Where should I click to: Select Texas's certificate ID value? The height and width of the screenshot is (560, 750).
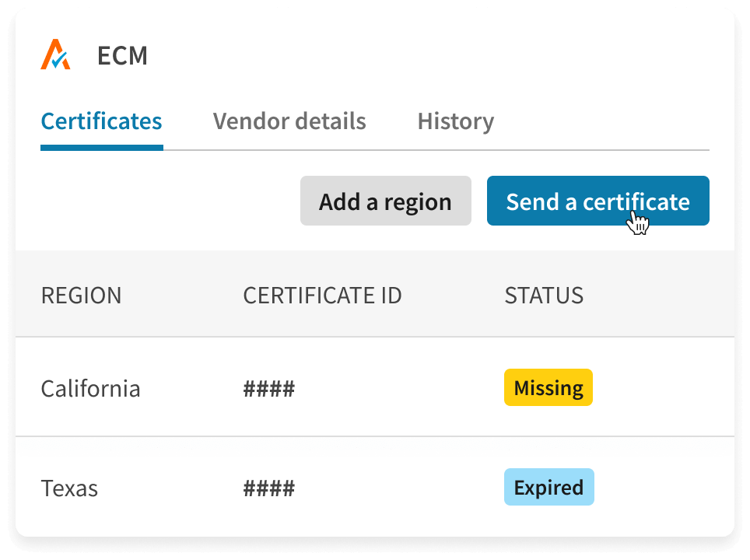click(x=269, y=488)
